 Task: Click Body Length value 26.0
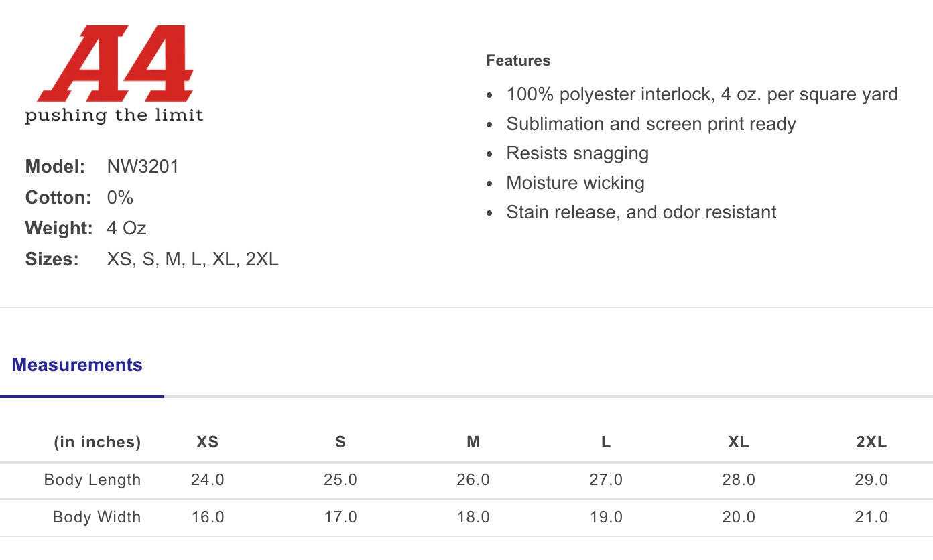473,480
